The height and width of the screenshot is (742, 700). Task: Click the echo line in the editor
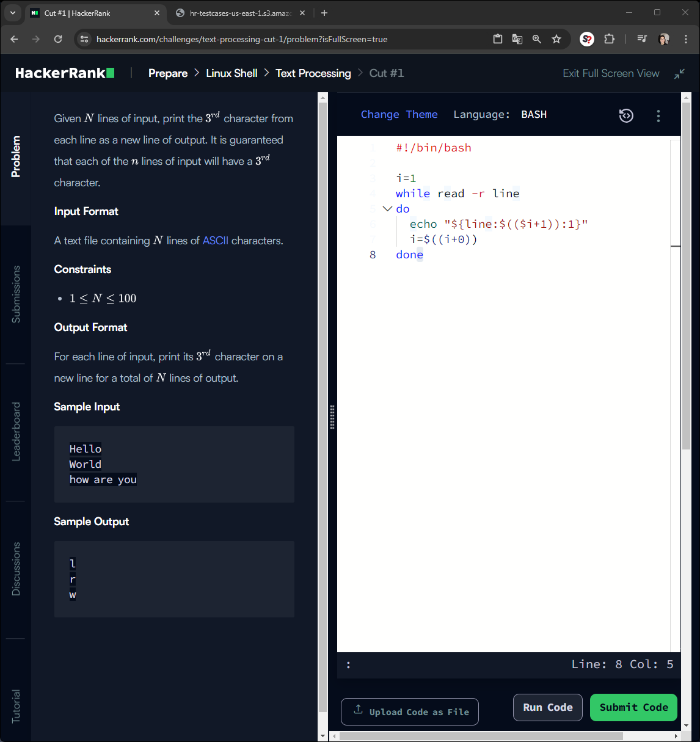tap(499, 224)
